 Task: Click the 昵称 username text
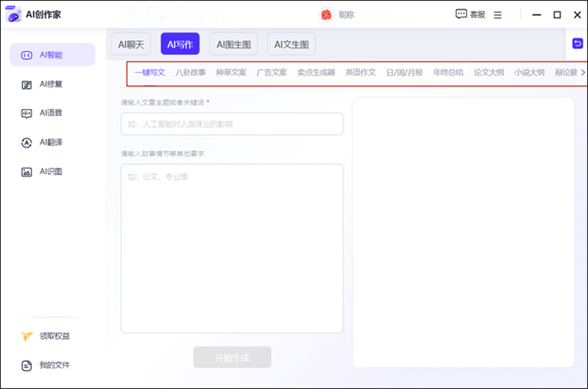tap(347, 15)
